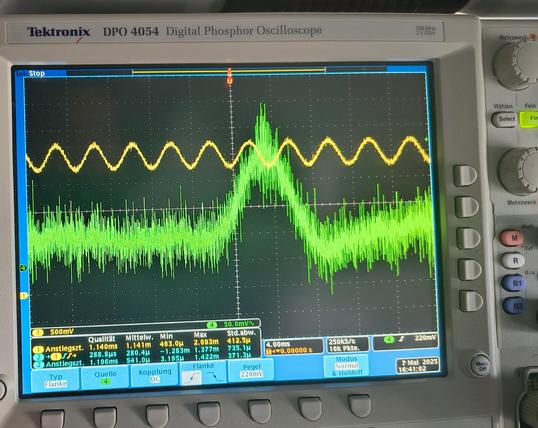Click the orange trigger position T marker

[230, 81]
